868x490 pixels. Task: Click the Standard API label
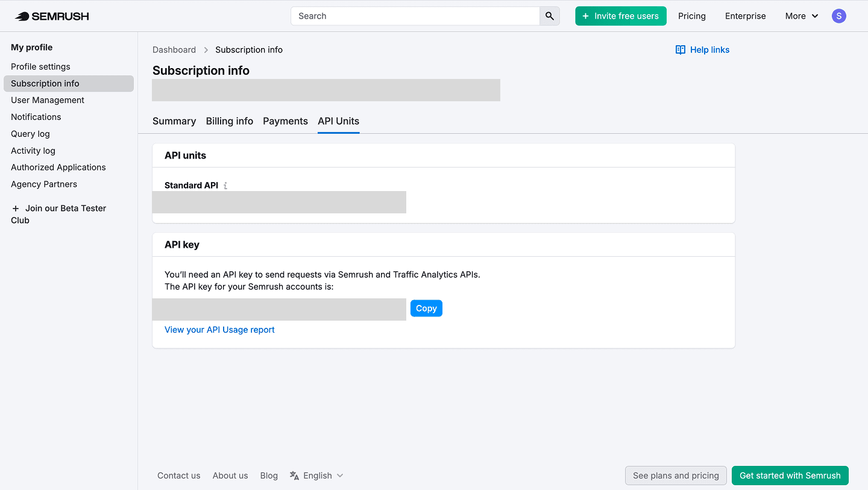[191, 186]
